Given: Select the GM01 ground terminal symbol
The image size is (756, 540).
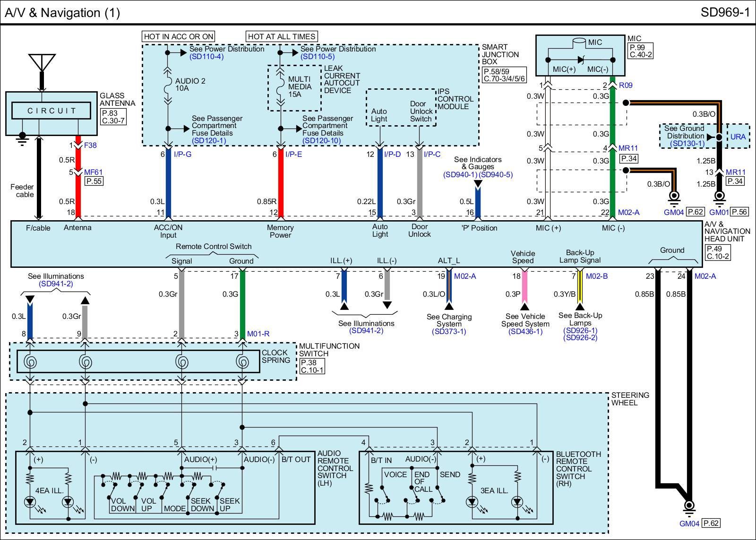Looking at the screenshot, I should pyautogui.click(x=719, y=196).
